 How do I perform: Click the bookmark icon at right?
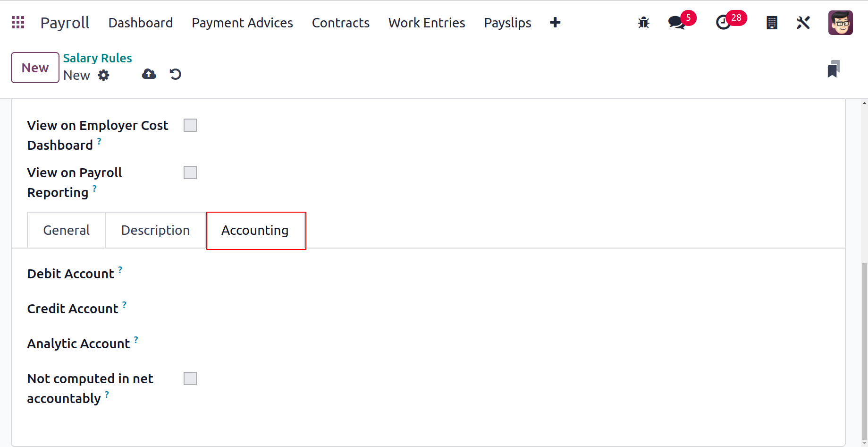pos(834,69)
